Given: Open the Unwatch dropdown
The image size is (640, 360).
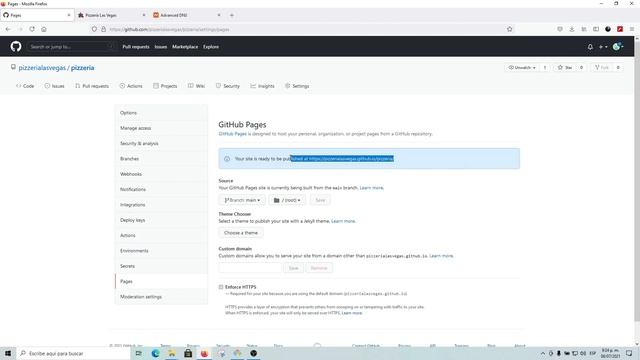Looking at the screenshot, I should coord(522,67).
